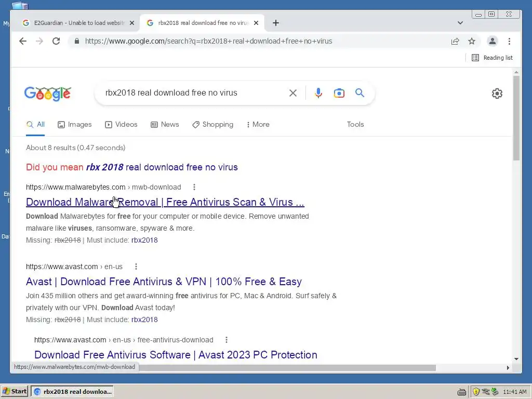532x399 pixels.
Task: Click the security shield tray icon
Action: [x=476, y=392]
